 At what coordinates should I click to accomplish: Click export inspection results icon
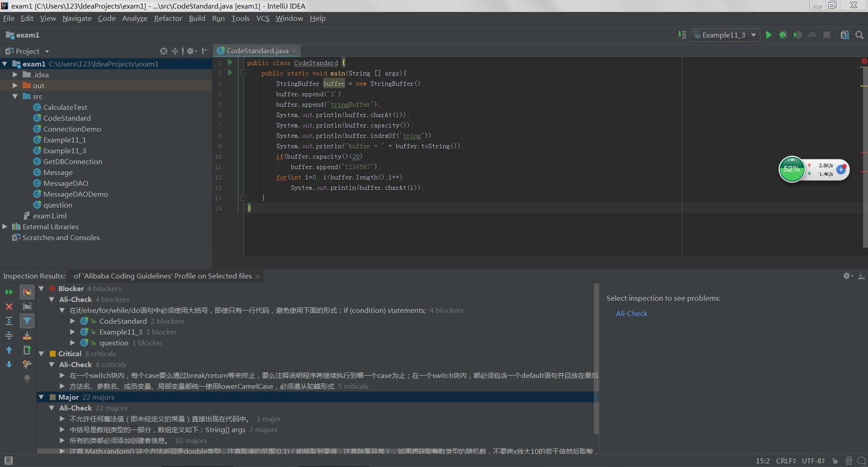(x=27, y=350)
